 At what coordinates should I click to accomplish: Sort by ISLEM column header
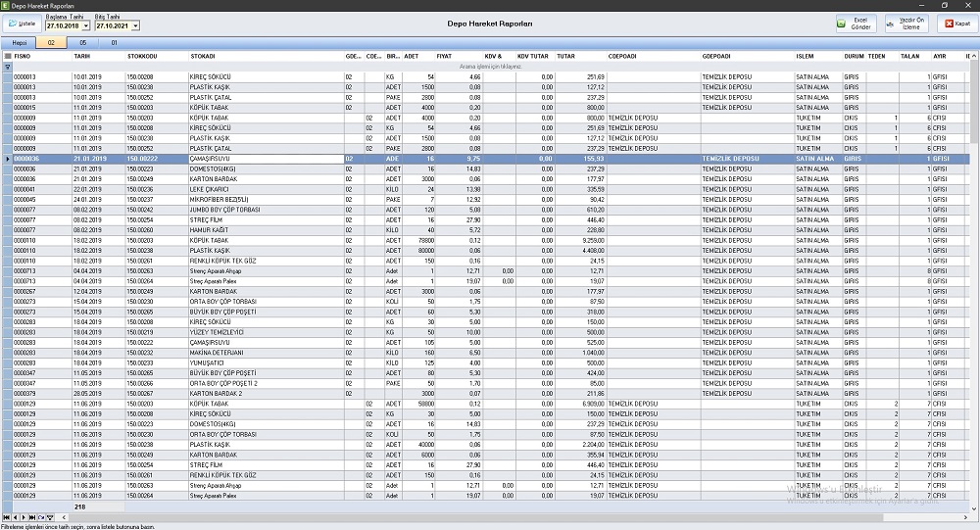(x=818, y=56)
